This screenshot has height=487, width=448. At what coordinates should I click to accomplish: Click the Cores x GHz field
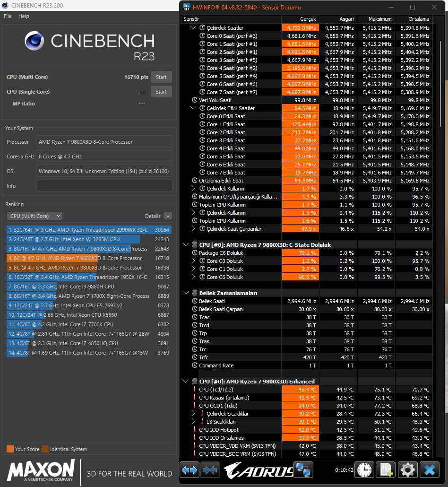pyautogui.click(x=104, y=156)
